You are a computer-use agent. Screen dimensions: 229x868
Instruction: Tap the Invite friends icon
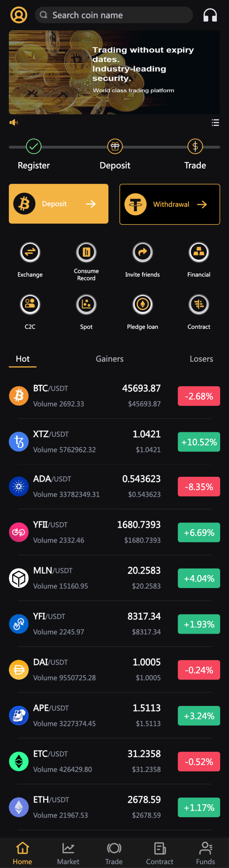[x=142, y=252]
